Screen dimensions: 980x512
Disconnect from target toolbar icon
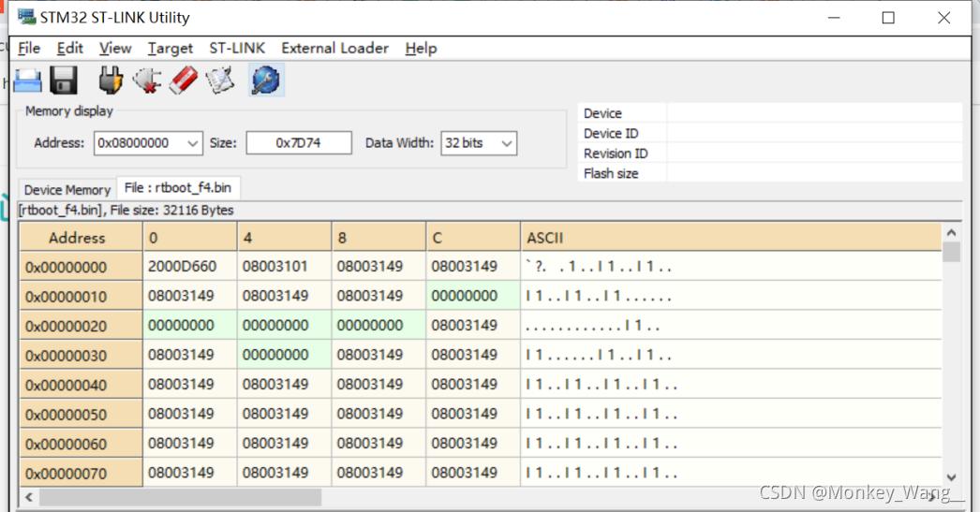tap(147, 80)
